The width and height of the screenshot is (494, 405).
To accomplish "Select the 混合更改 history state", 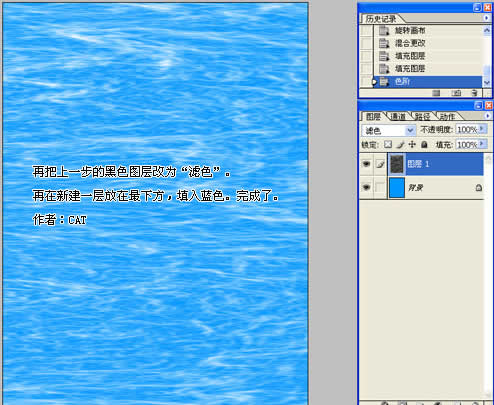I will 410,43.
